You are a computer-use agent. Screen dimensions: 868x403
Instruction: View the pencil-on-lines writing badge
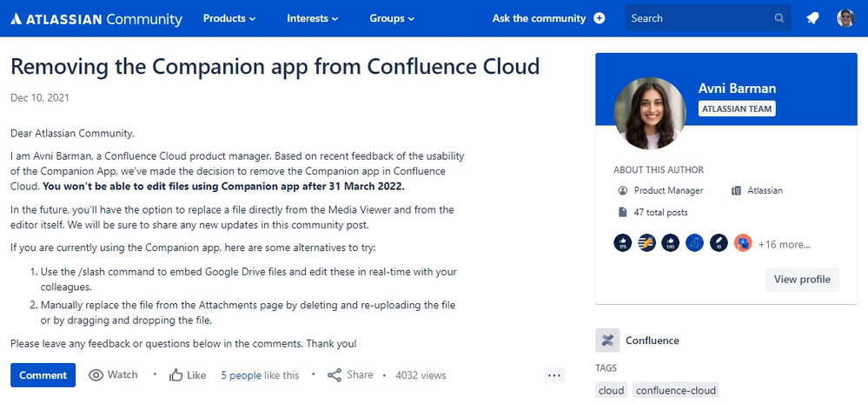click(646, 242)
